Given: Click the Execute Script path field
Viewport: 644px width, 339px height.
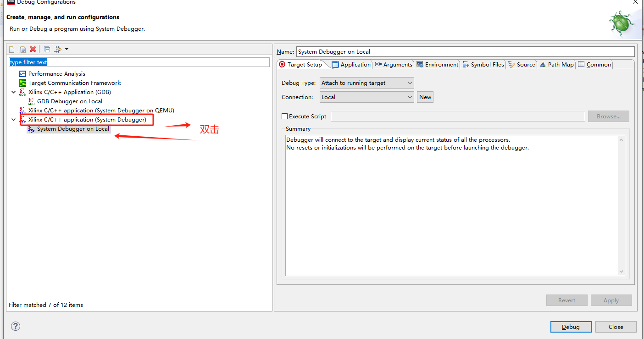Looking at the screenshot, I should click(458, 117).
